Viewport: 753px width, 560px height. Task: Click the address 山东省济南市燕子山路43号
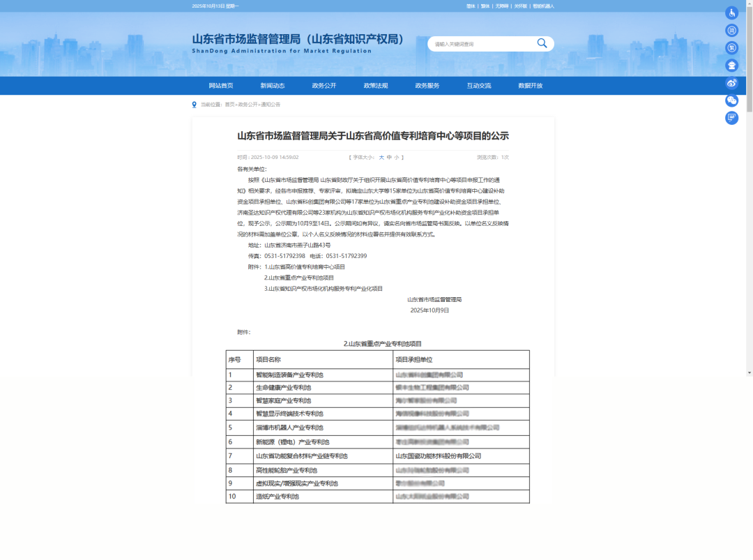click(x=297, y=245)
